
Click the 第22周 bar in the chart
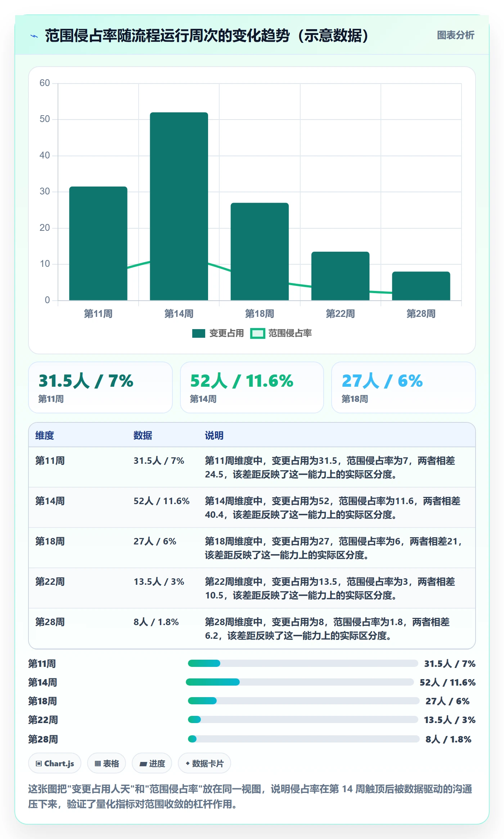pos(340,276)
